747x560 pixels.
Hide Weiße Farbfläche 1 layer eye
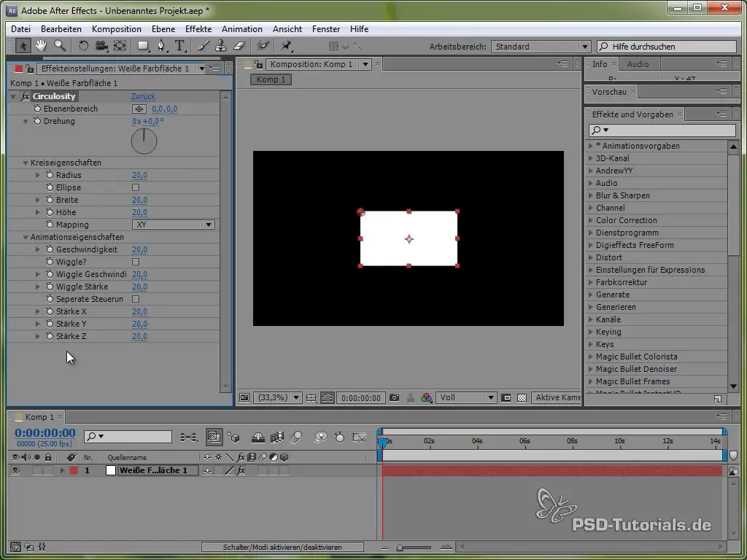point(15,470)
